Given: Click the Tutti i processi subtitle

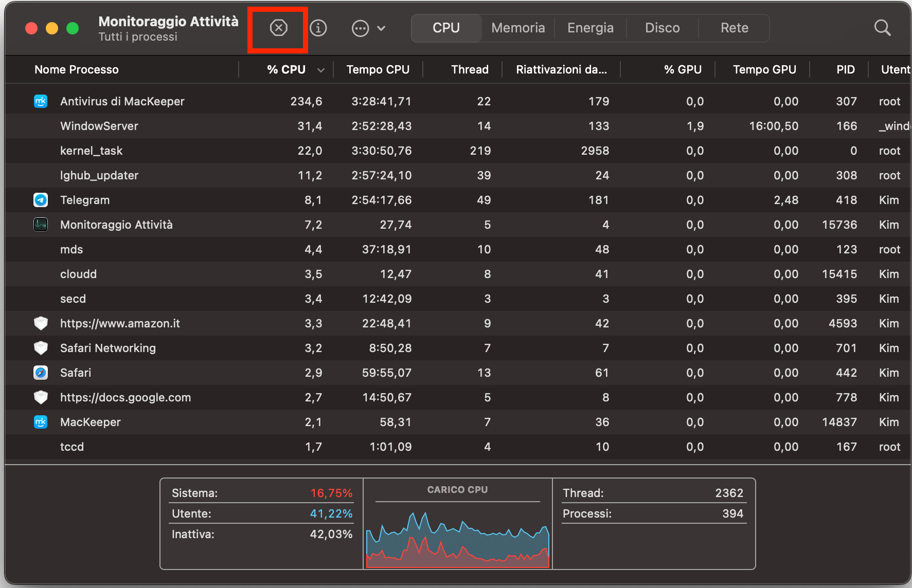Looking at the screenshot, I should 138,37.
